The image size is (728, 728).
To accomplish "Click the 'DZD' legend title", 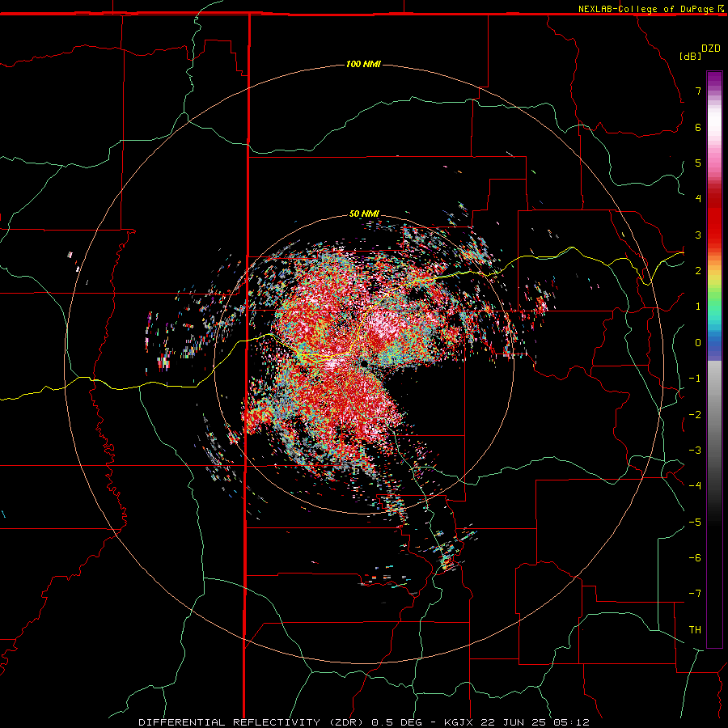I will click(x=711, y=49).
